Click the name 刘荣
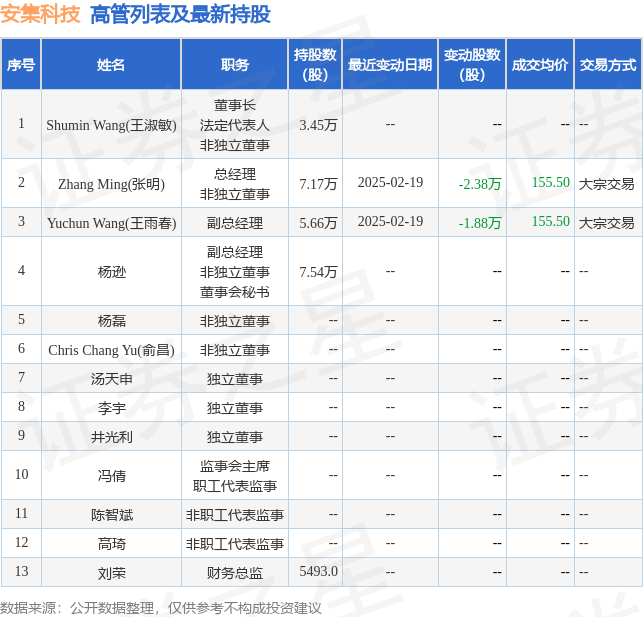Screen dimensions: 643x617 pyautogui.click(x=112, y=573)
